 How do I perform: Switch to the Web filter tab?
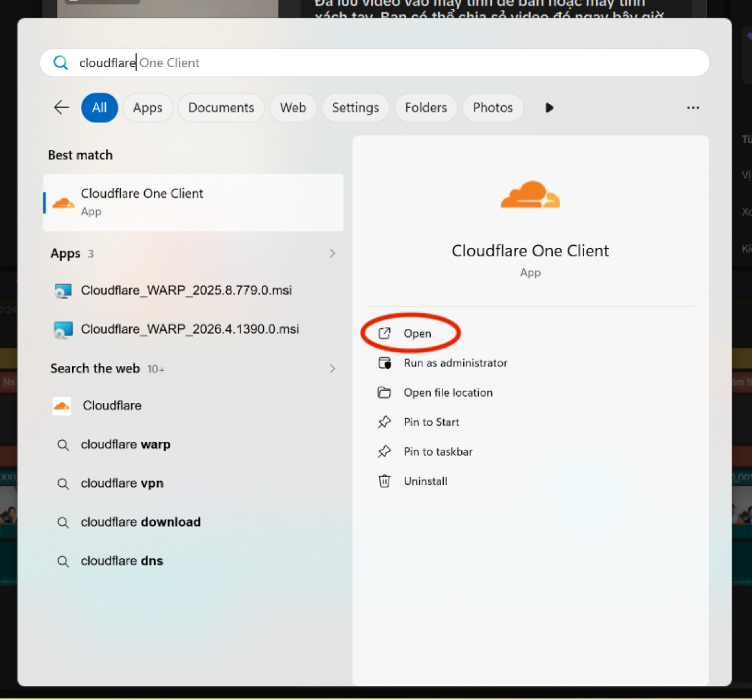[x=293, y=108]
